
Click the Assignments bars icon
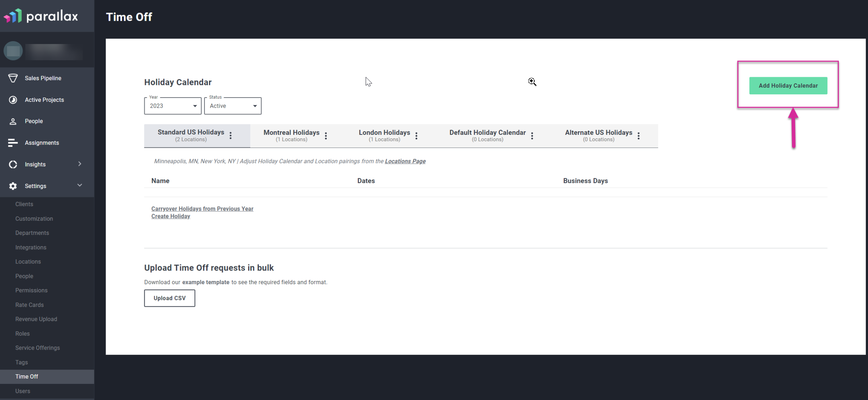(13, 143)
